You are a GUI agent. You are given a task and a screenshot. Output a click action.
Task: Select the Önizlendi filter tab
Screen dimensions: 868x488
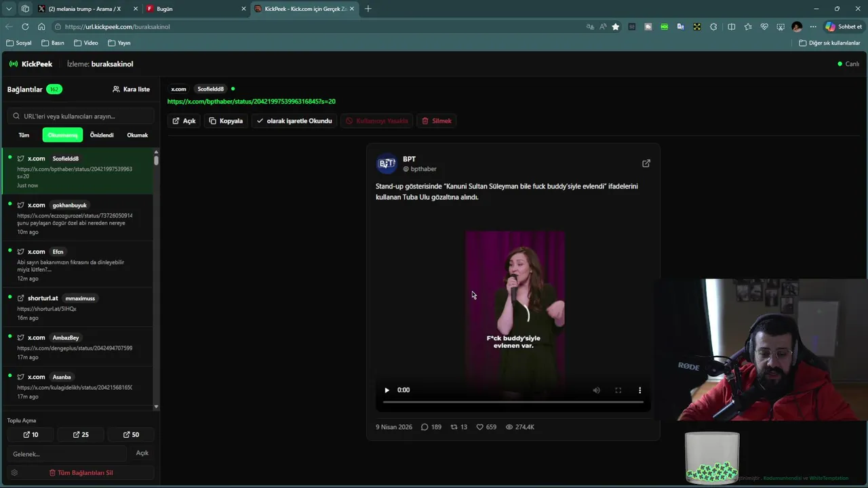click(x=102, y=135)
